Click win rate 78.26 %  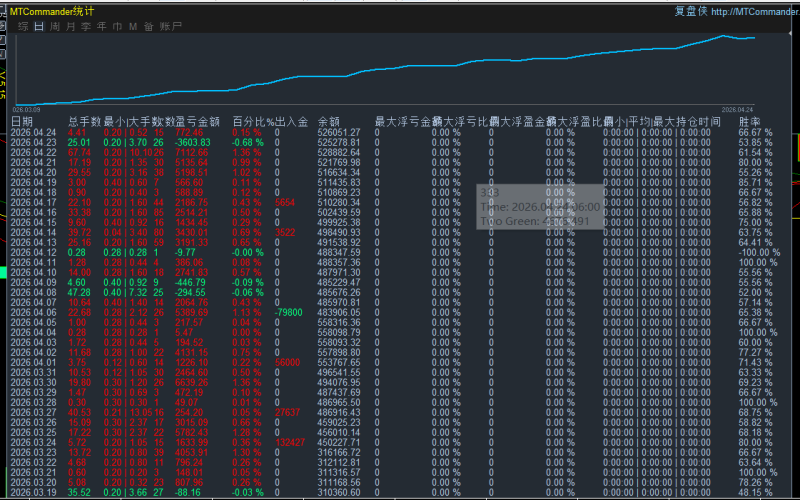(756, 483)
